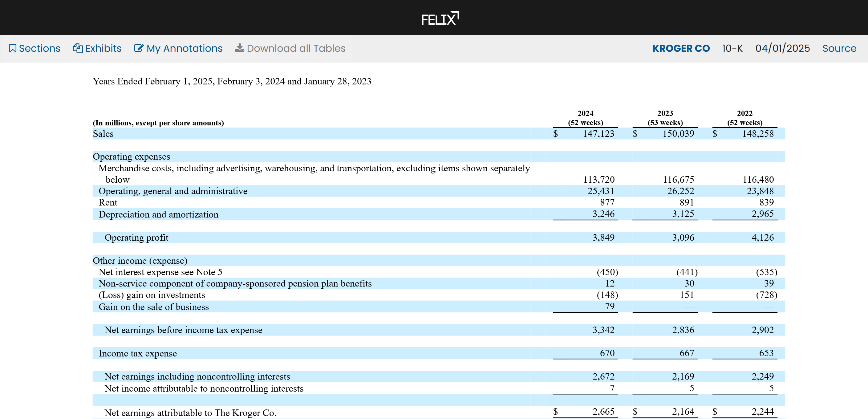Click the Download all Tables tray icon
Viewport: 868px width, 419px height.
(240, 48)
